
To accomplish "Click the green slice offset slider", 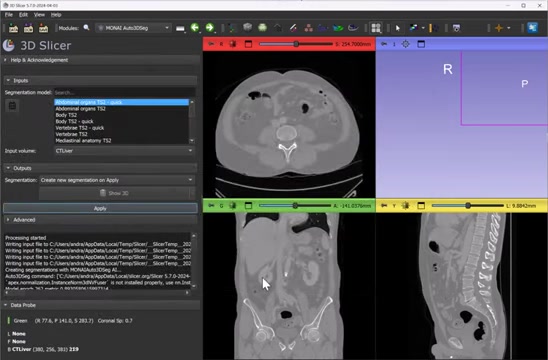I will point(295,206).
